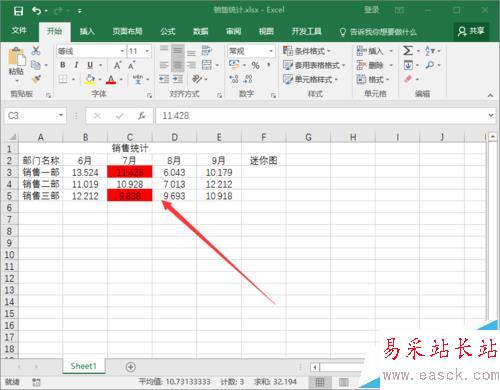This screenshot has width=500, height=390.
Task: Switch to Page Layout view in status bar
Action: click(x=344, y=382)
